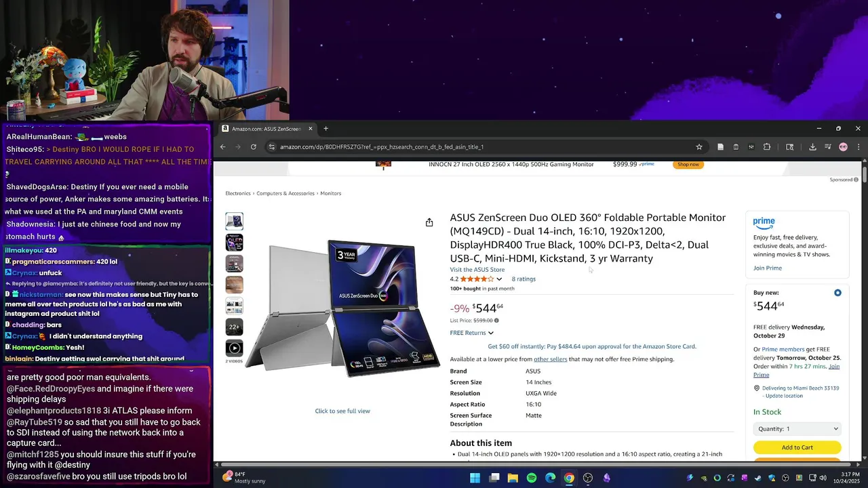Select the Amazon.com ASUS ZenScreen tab
Viewport: 868px width, 488px height.
coord(268,129)
